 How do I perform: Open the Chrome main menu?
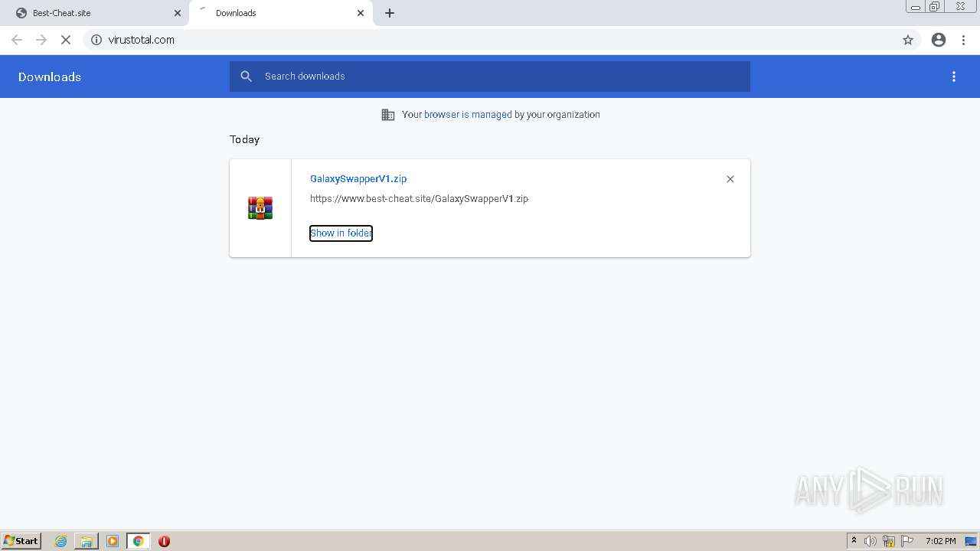tap(963, 40)
